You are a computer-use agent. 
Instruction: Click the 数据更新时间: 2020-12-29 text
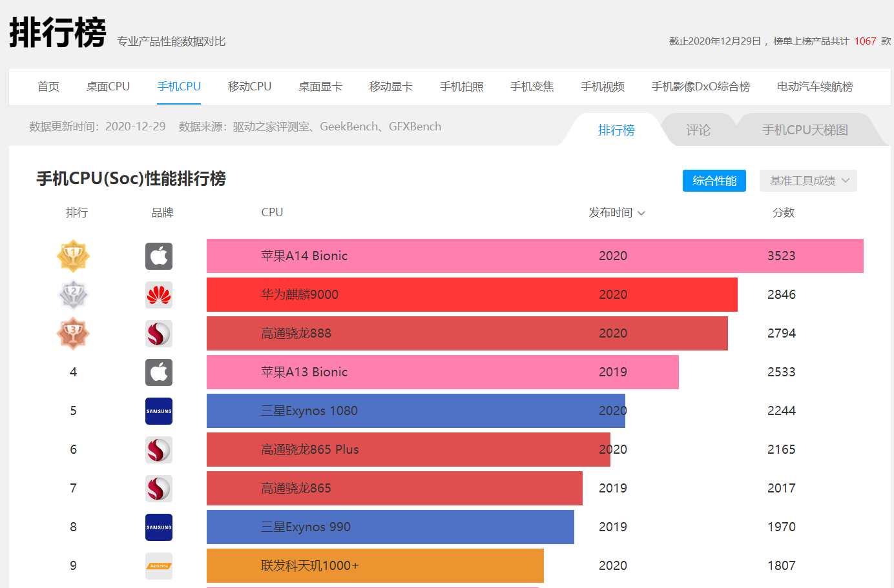coord(98,127)
